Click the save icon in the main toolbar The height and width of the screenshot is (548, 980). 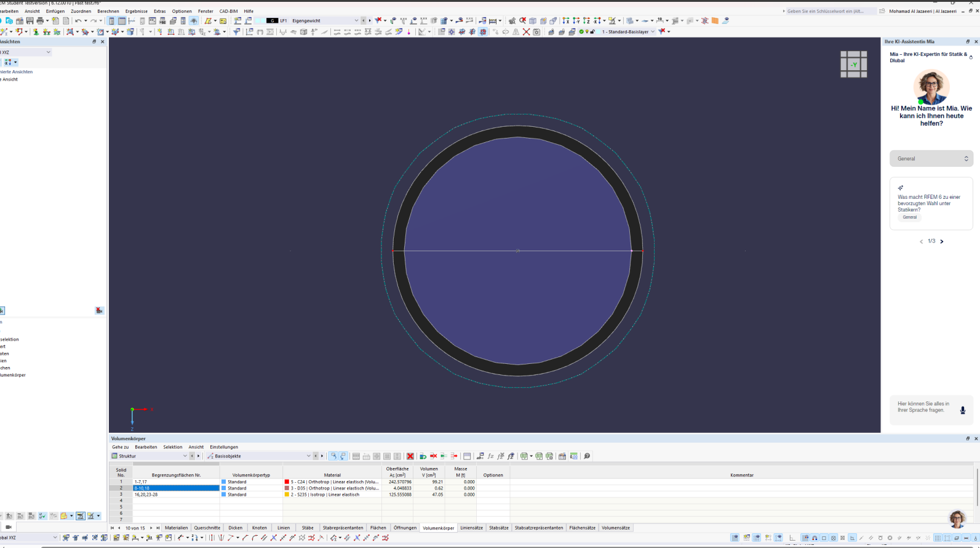30,21
